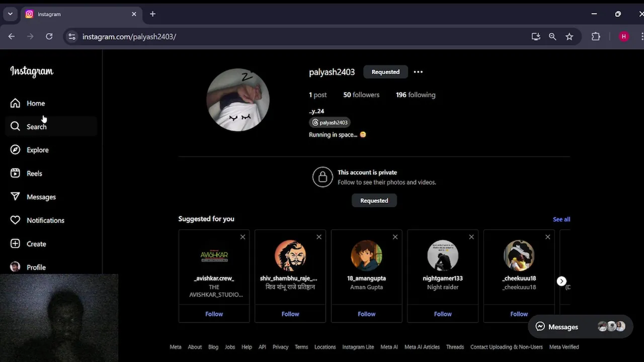
Task: Open site information icon in address bar
Action: tap(72, 36)
